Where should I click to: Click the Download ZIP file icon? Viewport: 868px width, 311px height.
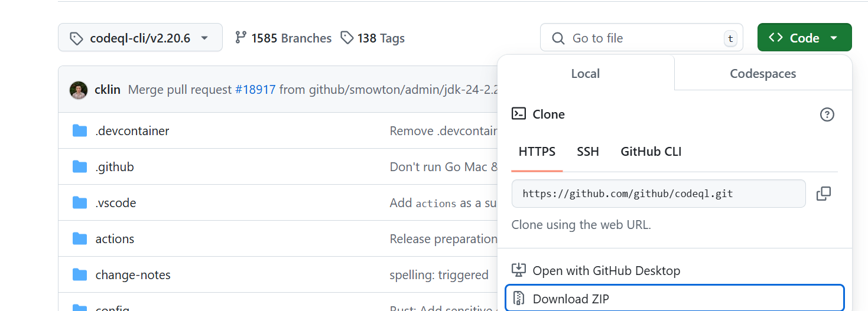(519, 299)
